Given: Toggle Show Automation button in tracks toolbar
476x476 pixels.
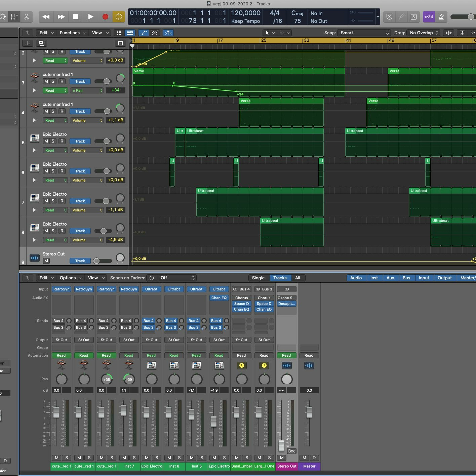Looking at the screenshot, I should point(143,33).
